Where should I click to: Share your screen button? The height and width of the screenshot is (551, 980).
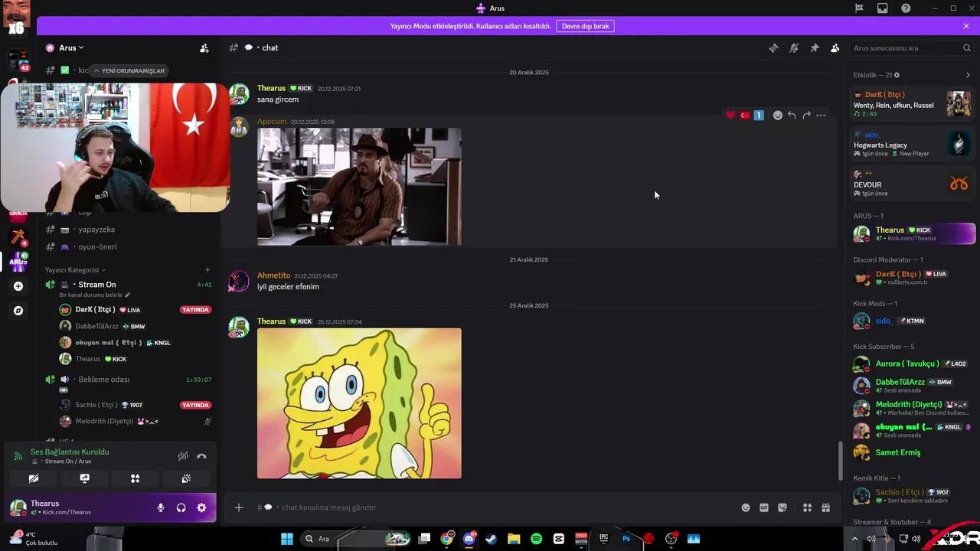(x=84, y=479)
